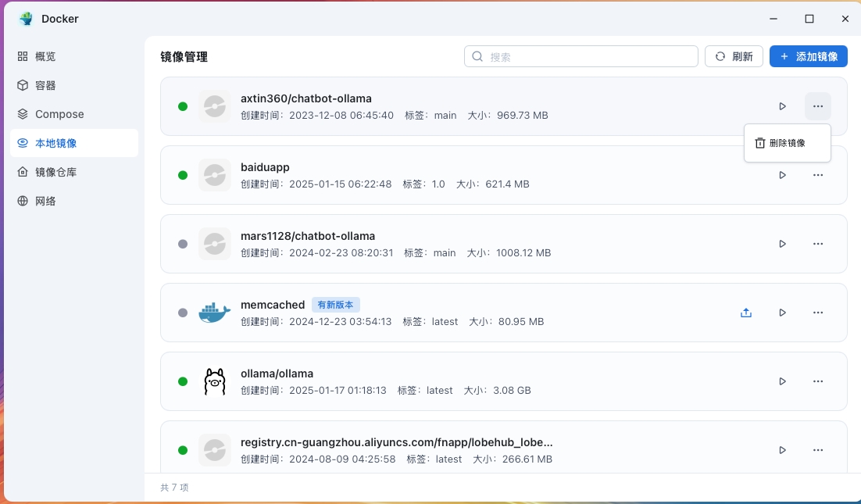861x504 pixels.
Task: Minimize the Docker window
Action: click(773, 19)
